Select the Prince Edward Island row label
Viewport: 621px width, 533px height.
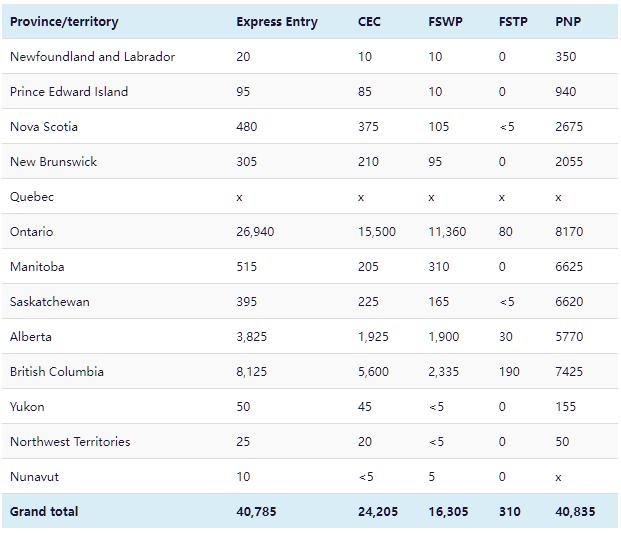(x=69, y=92)
